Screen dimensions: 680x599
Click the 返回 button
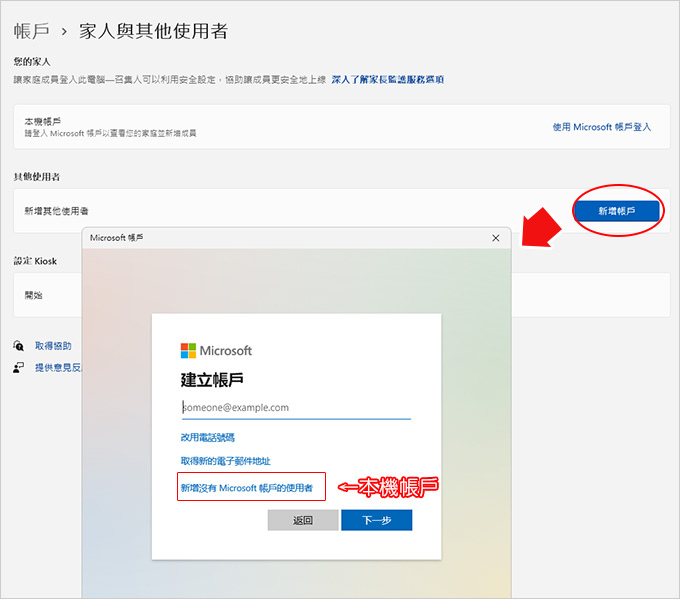pos(303,520)
